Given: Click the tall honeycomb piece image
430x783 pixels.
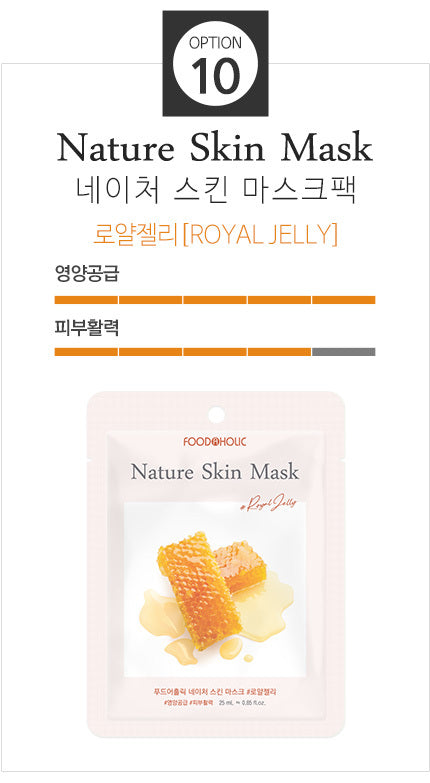Looking at the screenshot, I should pos(200,591).
